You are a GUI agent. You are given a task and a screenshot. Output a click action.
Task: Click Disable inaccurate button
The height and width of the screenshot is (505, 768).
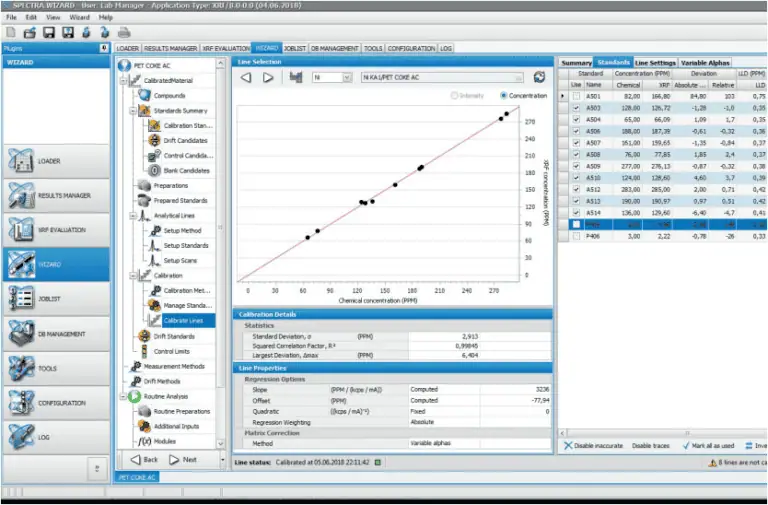[593, 446]
